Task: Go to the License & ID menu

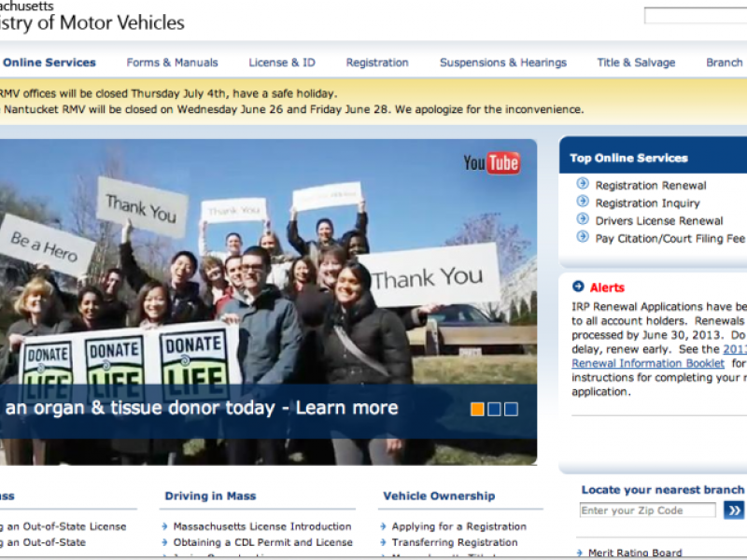Action: pos(282,63)
